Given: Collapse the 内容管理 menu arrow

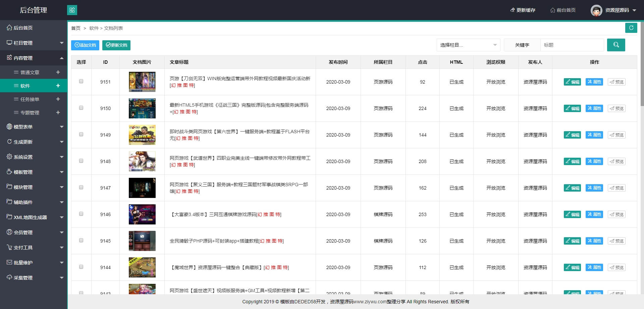Looking at the screenshot, I should [x=62, y=58].
